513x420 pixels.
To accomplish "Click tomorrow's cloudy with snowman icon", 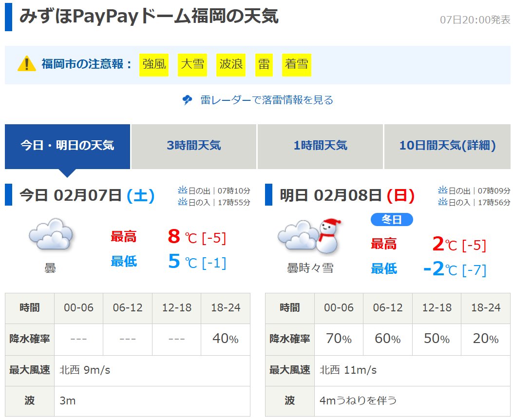I will click(x=309, y=236).
